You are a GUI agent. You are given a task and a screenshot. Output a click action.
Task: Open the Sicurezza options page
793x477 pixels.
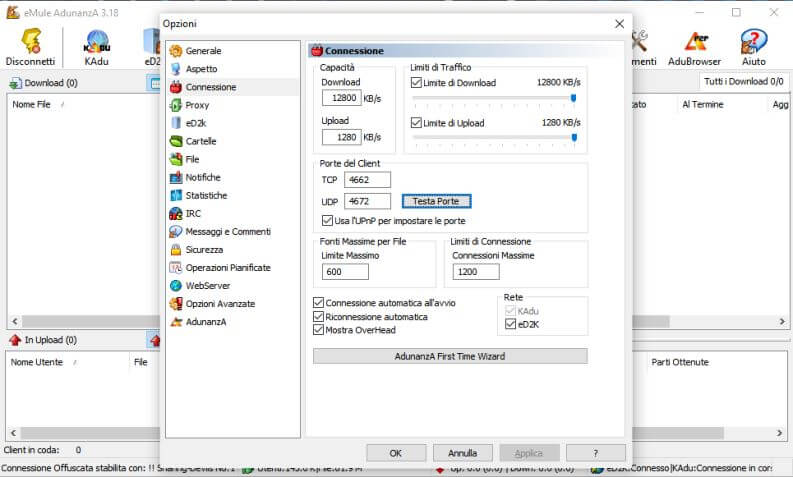[204, 249]
